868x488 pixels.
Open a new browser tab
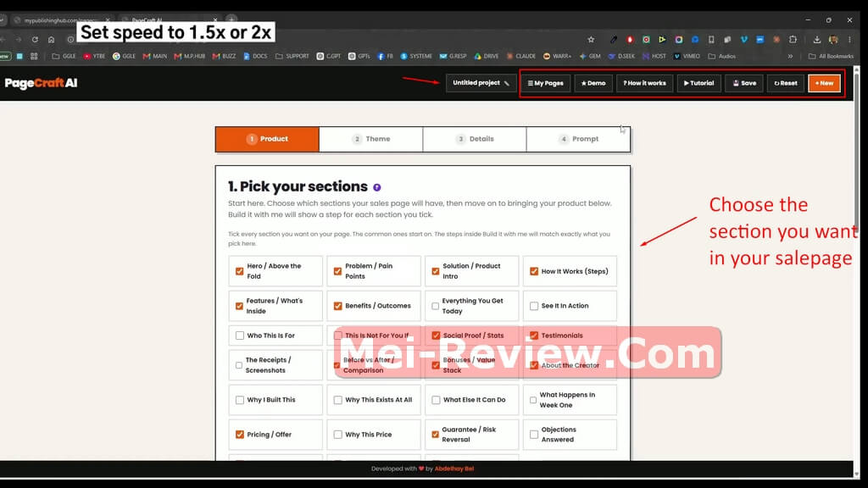coord(231,20)
